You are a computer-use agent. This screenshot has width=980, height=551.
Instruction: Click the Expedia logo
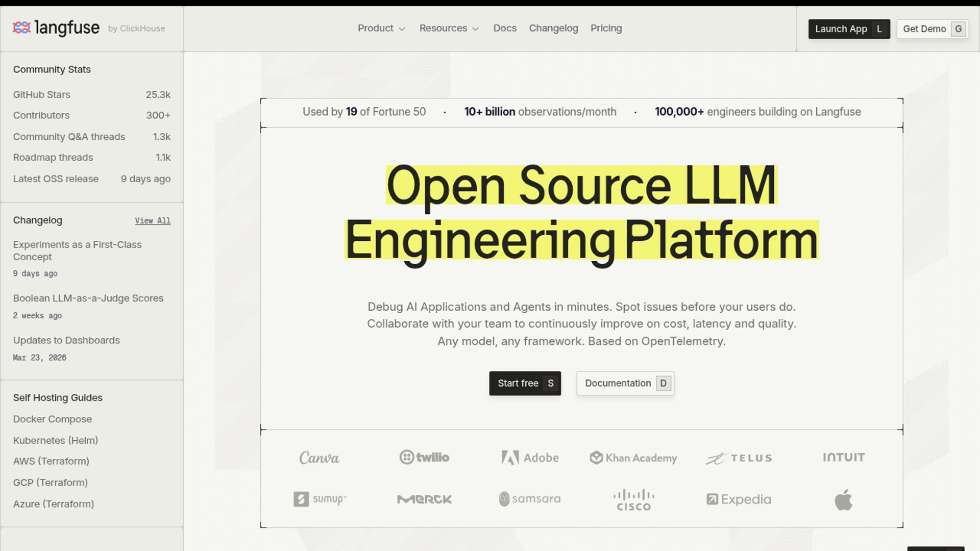pyautogui.click(x=739, y=499)
